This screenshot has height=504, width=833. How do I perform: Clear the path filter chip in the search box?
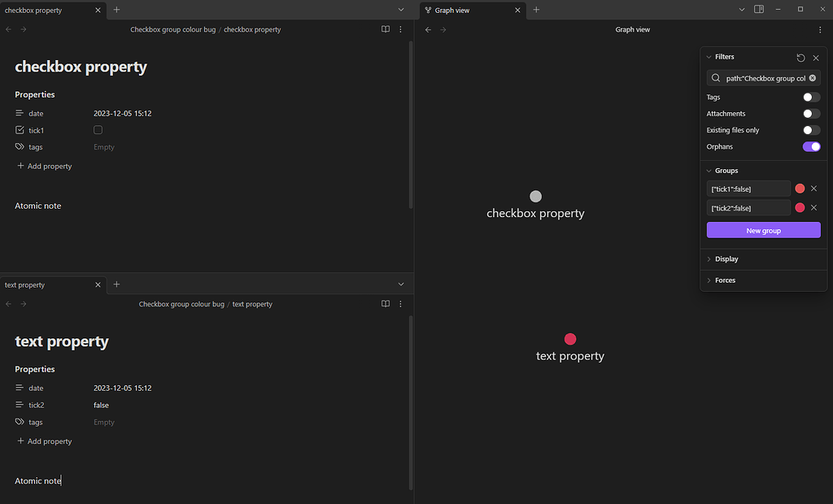tap(811, 78)
